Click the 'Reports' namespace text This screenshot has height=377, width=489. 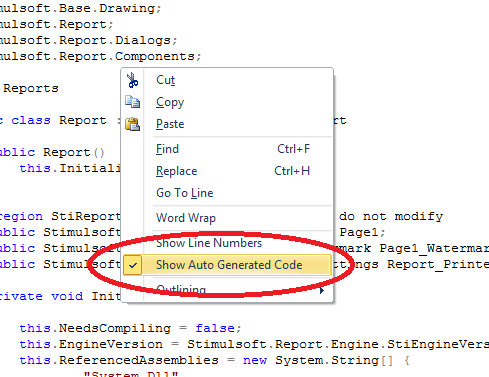(x=31, y=88)
